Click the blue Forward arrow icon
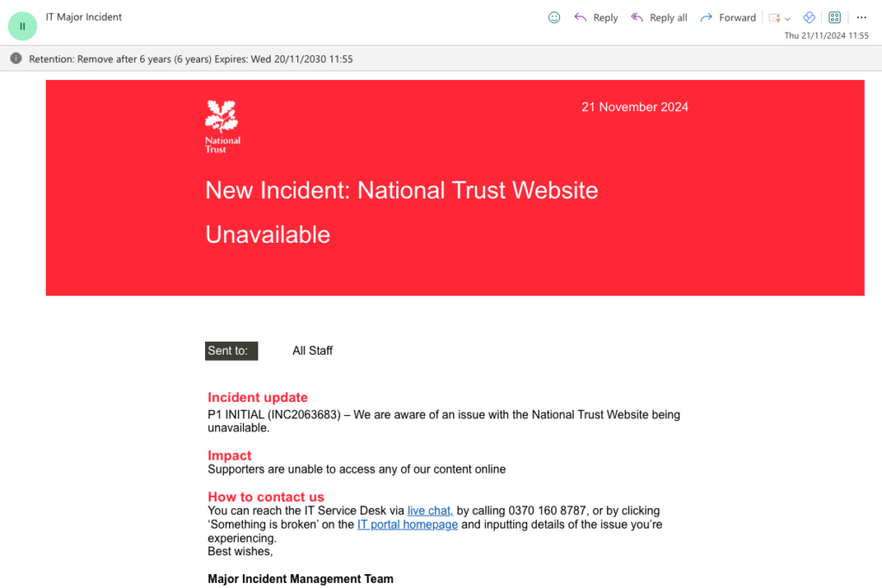This screenshot has width=882, height=588. pyautogui.click(x=706, y=18)
